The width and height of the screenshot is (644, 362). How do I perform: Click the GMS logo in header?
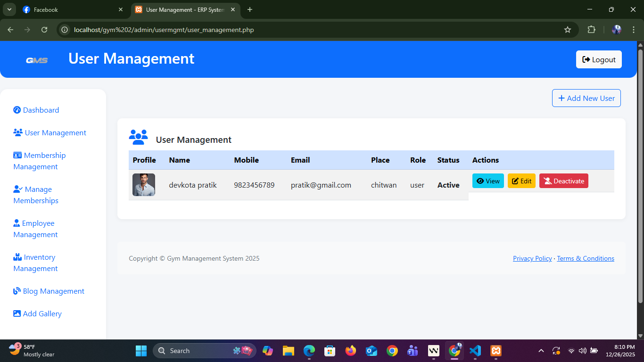click(37, 60)
